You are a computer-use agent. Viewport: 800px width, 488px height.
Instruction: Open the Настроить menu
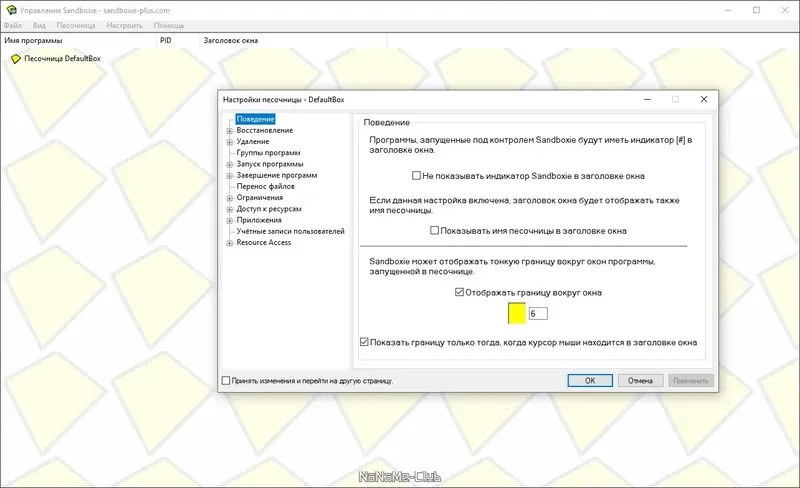(124, 25)
